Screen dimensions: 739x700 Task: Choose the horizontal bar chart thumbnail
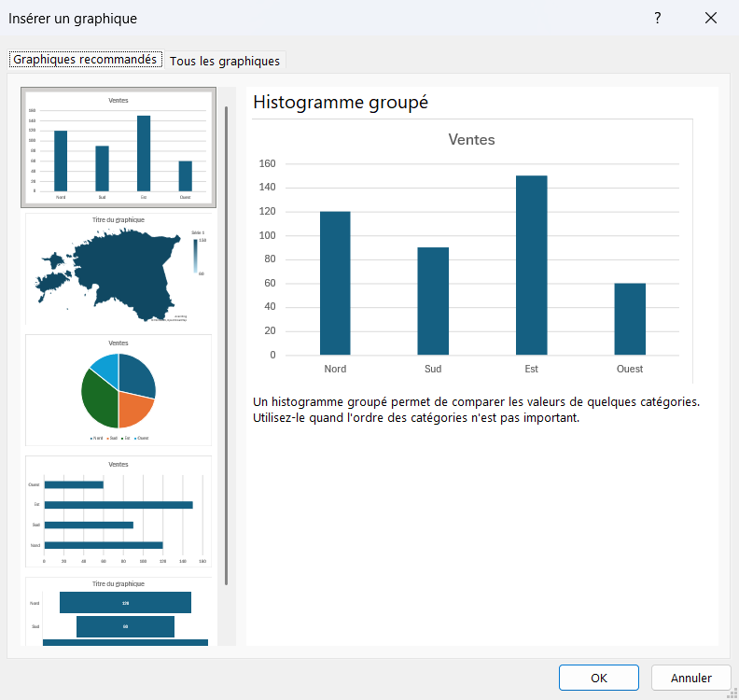119,511
